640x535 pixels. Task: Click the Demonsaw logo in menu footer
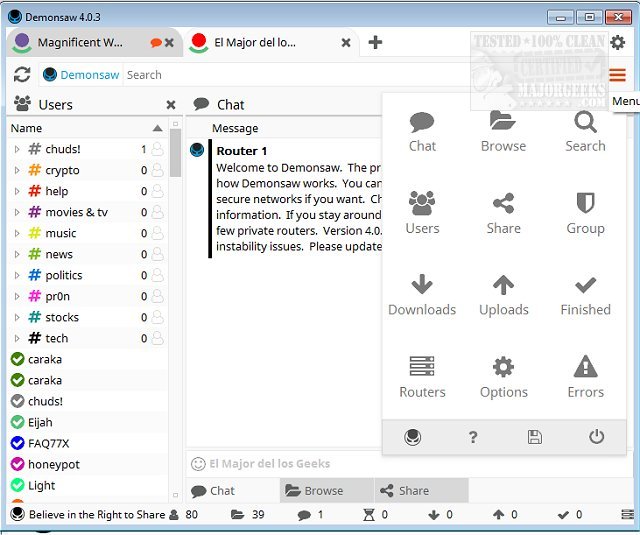412,437
